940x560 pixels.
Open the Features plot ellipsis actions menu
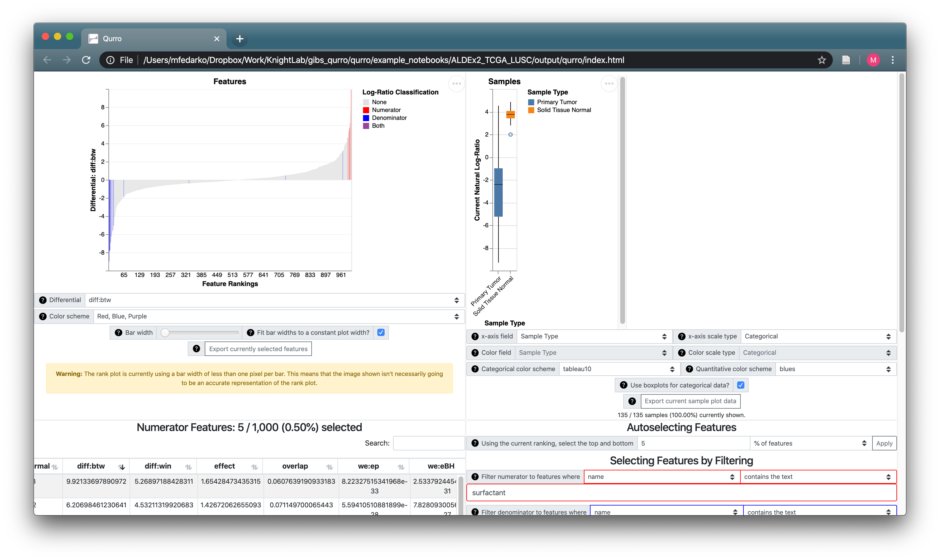[456, 84]
